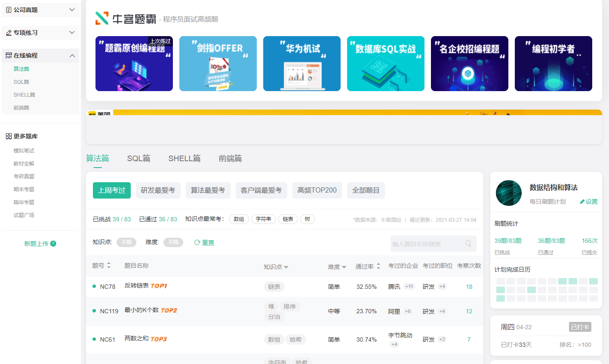Toggle the 数组 knowledge tag filter
The image size is (609, 364).
239,219
